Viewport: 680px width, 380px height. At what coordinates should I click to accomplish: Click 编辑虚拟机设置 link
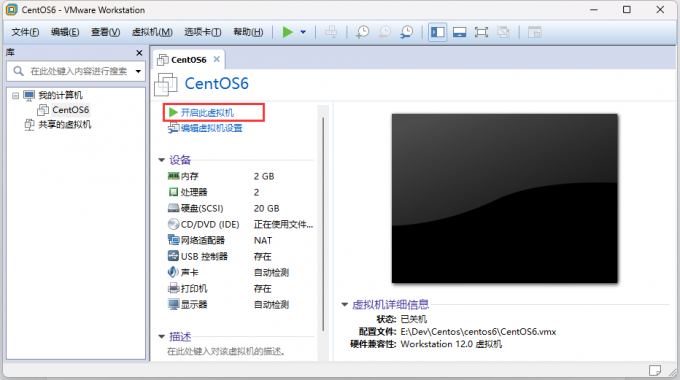tap(212, 128)
